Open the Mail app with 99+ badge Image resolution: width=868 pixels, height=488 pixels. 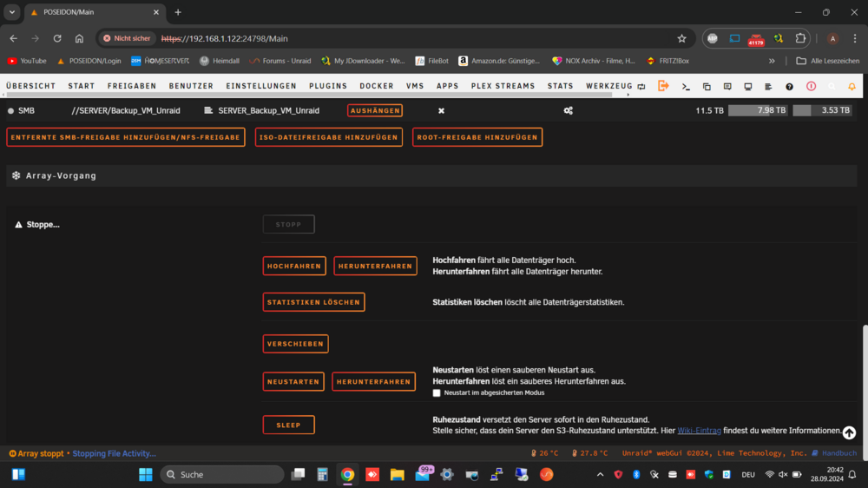tap(423, 473)
